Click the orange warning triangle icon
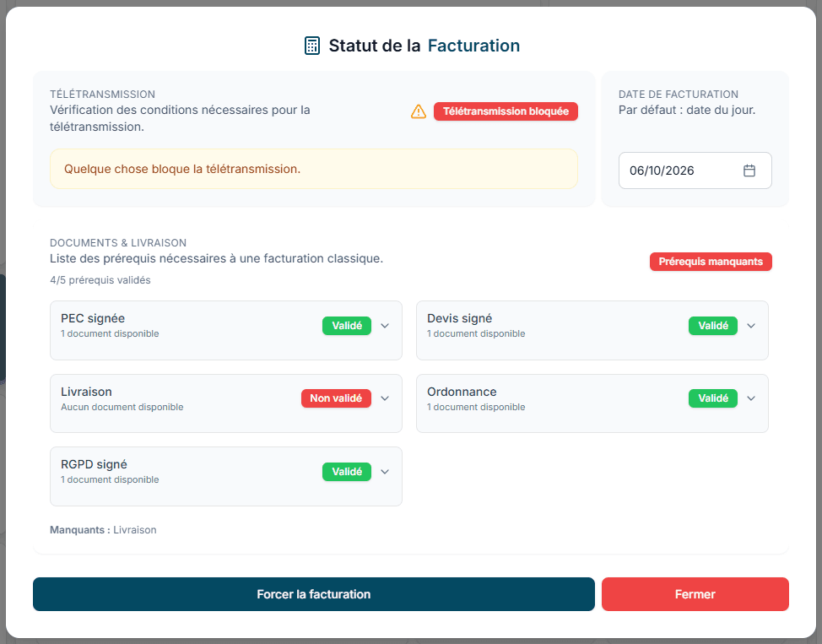The image size is (822, 644). pos(419,111)
